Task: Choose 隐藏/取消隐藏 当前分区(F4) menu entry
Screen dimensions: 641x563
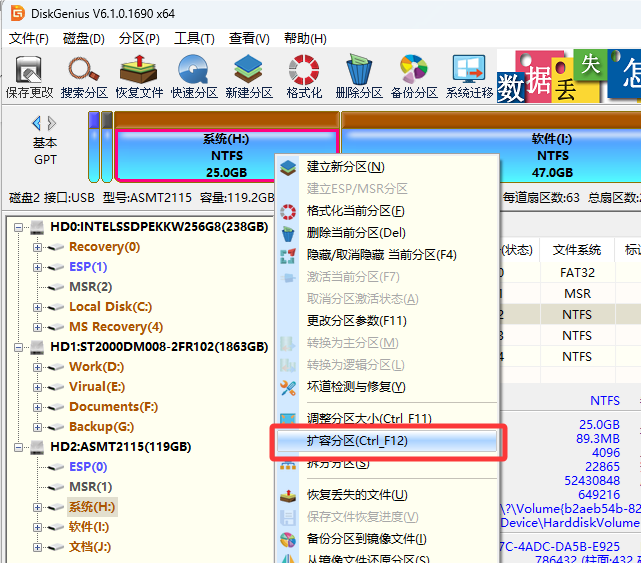Action: pyautogui.click(x=387, y=255)
